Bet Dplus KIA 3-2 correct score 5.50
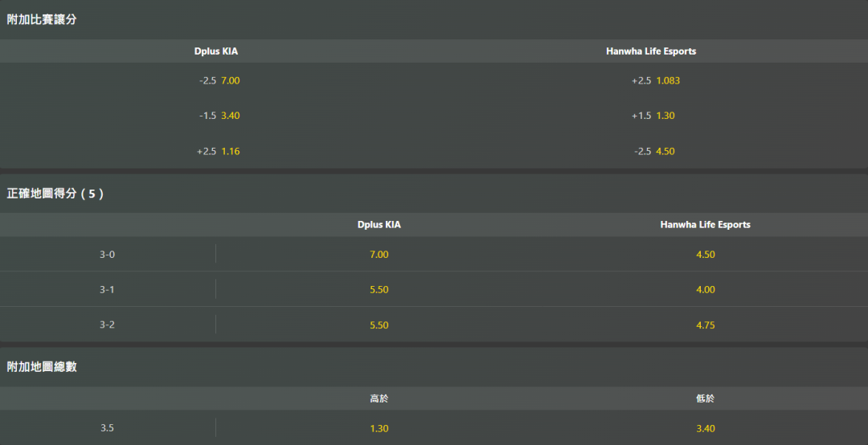868x445 pixels. coord(379,325)
